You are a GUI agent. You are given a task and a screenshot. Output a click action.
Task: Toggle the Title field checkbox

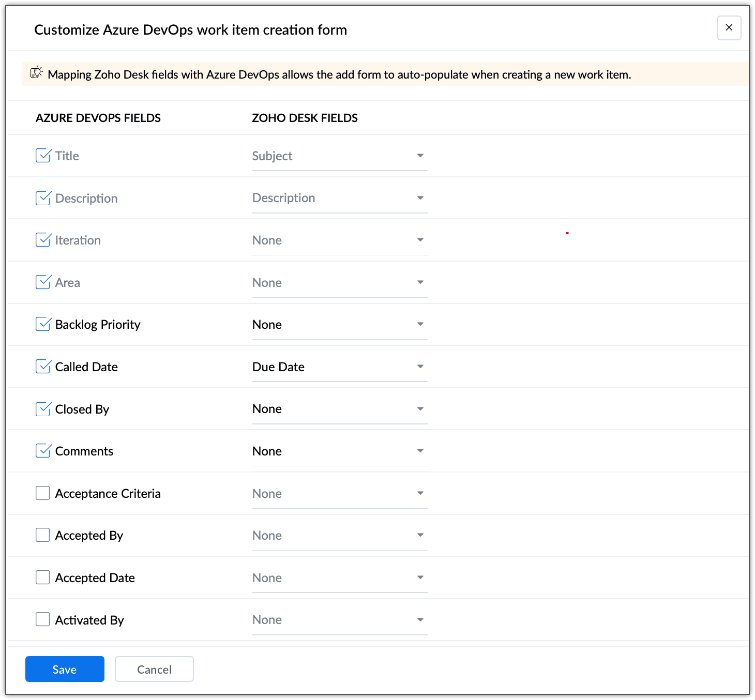pos(43,156)
